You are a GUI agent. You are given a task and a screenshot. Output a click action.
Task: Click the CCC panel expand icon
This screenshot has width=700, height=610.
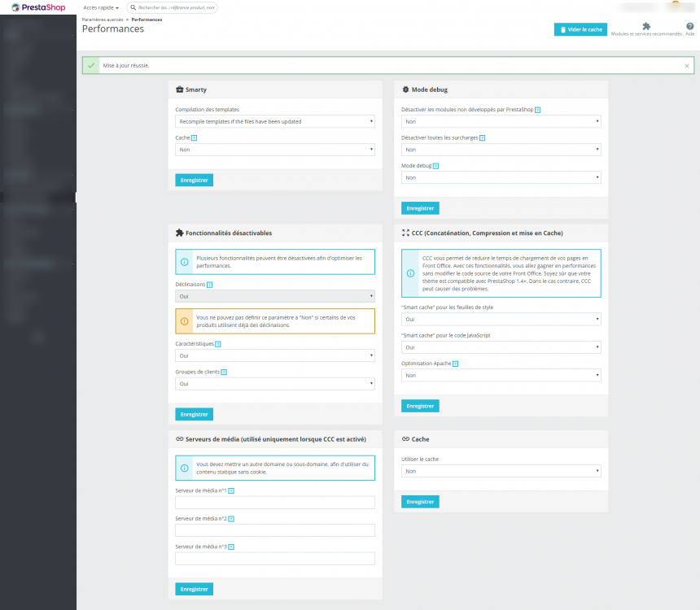click(405, 233)
